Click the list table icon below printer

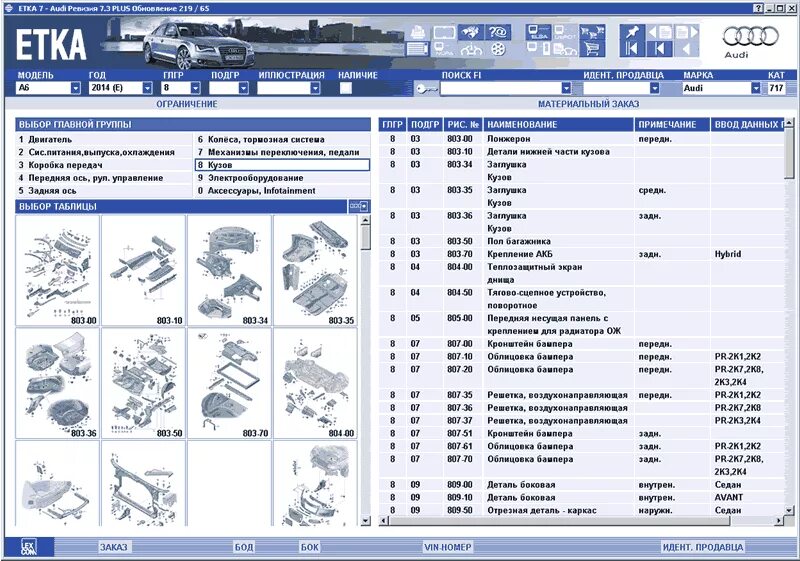(x=418, y=49)
